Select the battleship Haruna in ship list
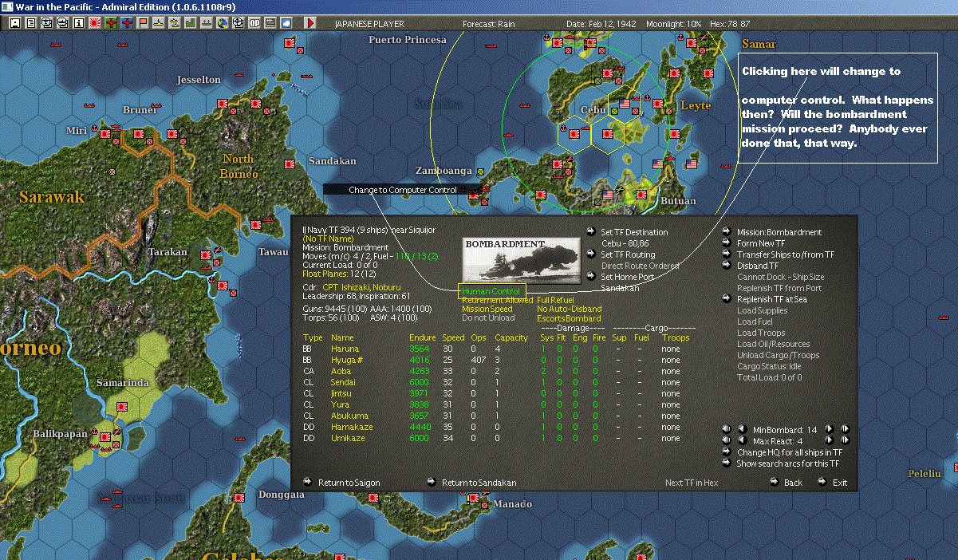The height and width of the screenshot is (560, 958). (x=345, y=349)
